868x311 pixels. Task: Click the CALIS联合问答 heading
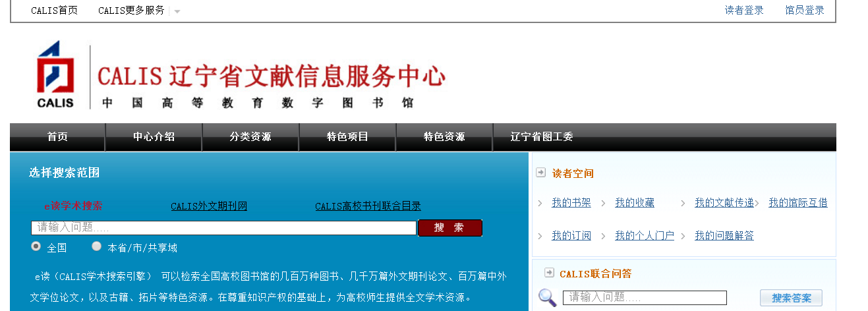pyautogui.click(x=595, y=273)
